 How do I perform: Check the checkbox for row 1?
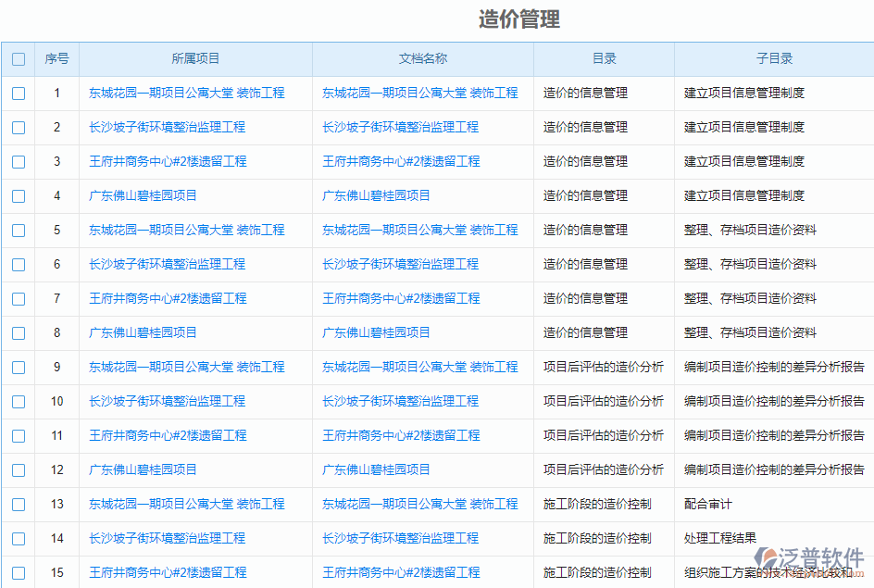click(18, 94)
